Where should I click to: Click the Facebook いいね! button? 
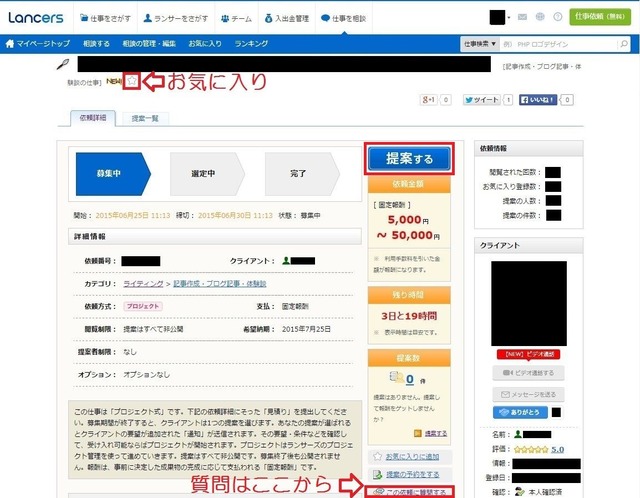pos(538,100)
